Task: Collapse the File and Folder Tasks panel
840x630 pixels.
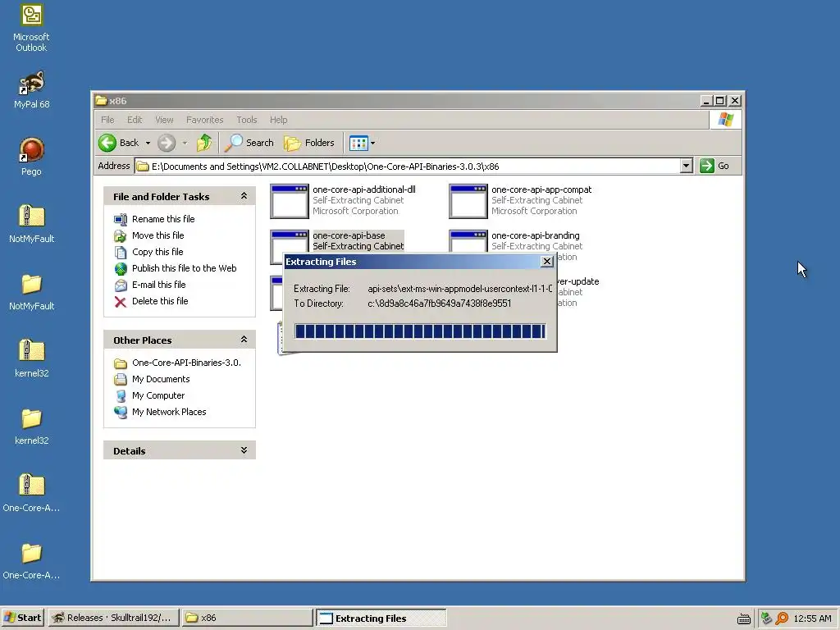Action: [244, 196]
